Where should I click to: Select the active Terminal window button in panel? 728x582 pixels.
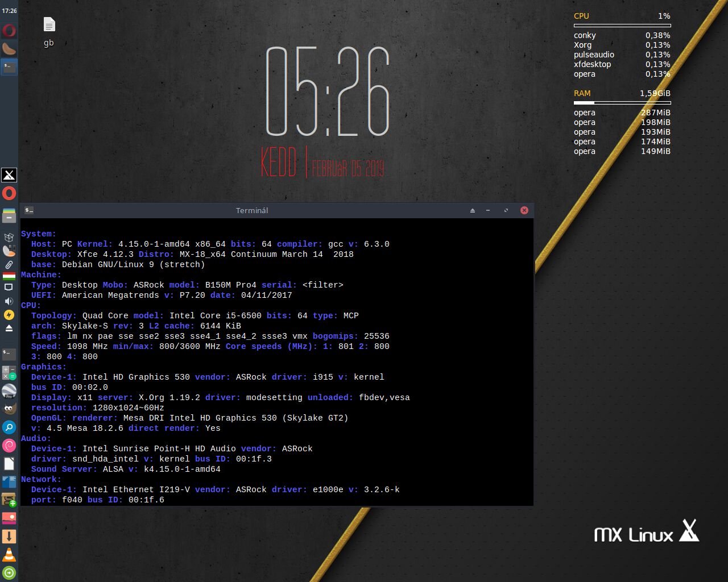tap(9, 66)
